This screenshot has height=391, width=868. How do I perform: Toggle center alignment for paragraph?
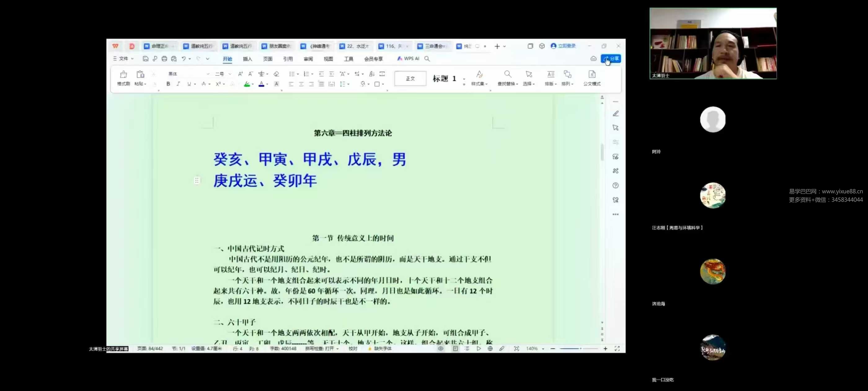click(301, 84)
